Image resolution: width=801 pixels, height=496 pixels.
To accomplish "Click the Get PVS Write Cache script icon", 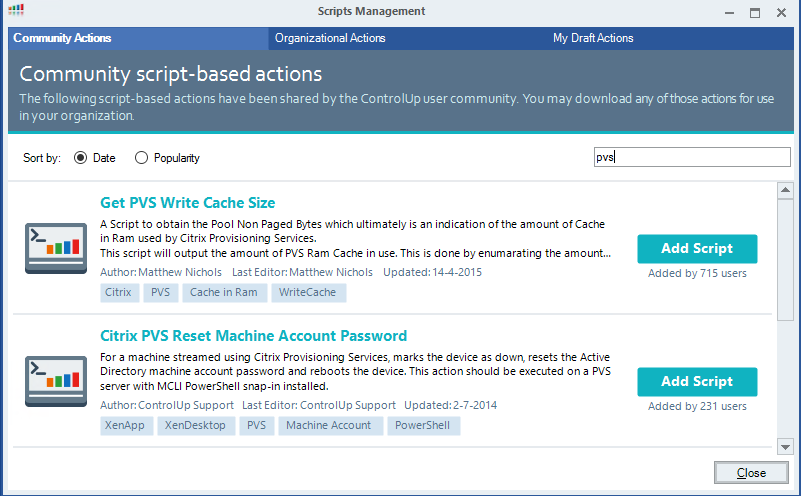I will pyautogui.click(x=56, y=248).
